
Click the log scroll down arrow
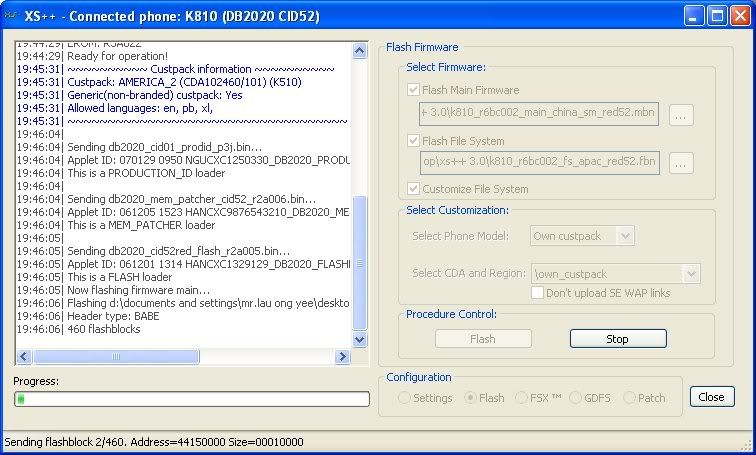tap(360, 338)
